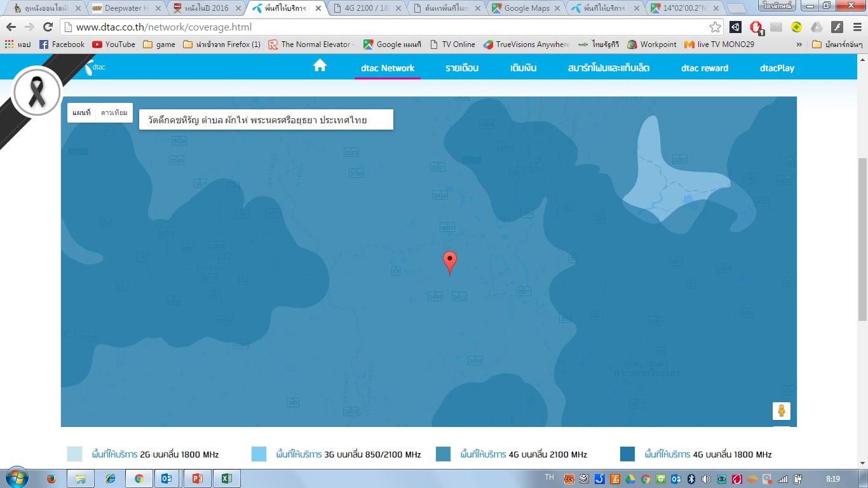The height and width of the screenshot is (488, 868).
Task: Click the 4G 2100 MHz legend color swatch
Action: tap(443, 454)
